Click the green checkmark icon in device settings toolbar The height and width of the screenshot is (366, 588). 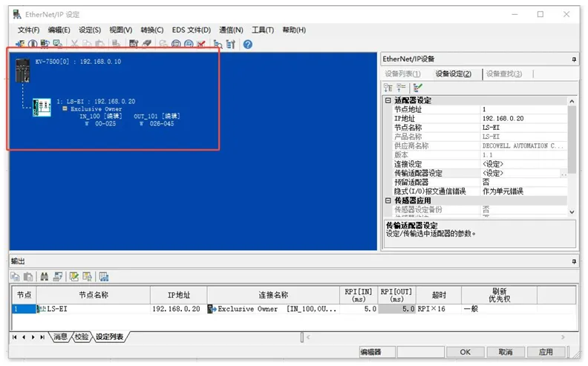tap(418, 88)
